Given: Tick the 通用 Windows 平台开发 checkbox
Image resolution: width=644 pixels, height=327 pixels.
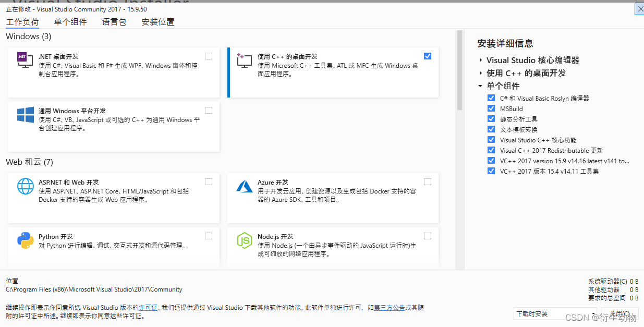Looking at the screenshot, I should click(209, 110).
